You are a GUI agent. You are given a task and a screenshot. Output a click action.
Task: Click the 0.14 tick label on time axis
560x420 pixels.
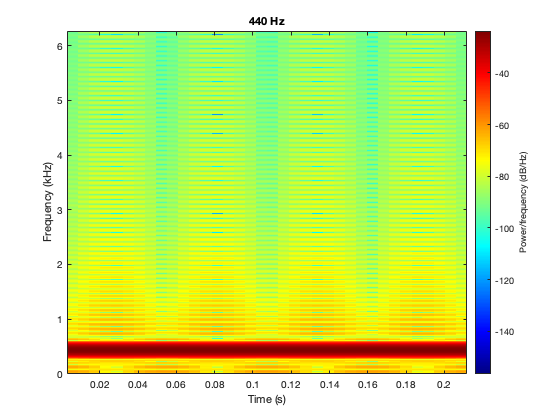tap(329, 385)
